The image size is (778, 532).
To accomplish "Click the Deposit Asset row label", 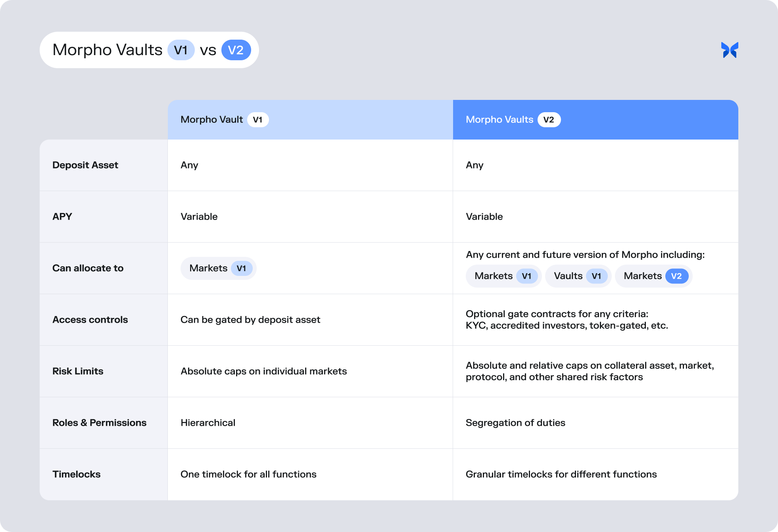I will coord(85,165).
